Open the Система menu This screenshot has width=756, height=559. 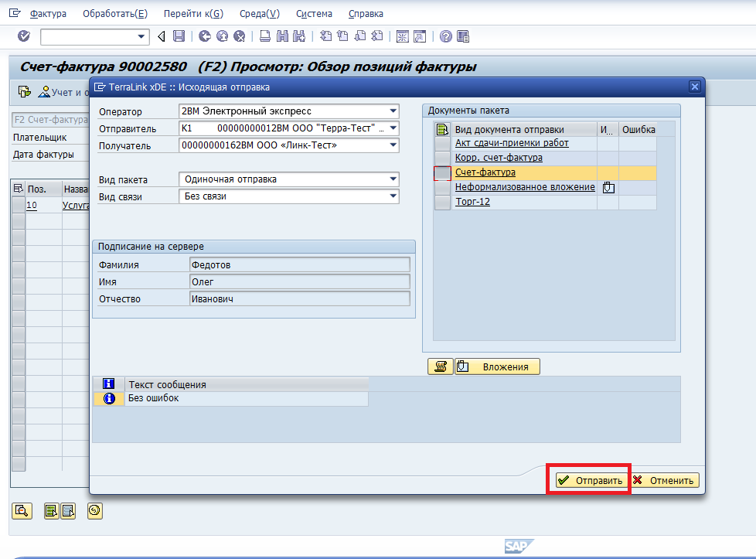click(x=314, y=14)
